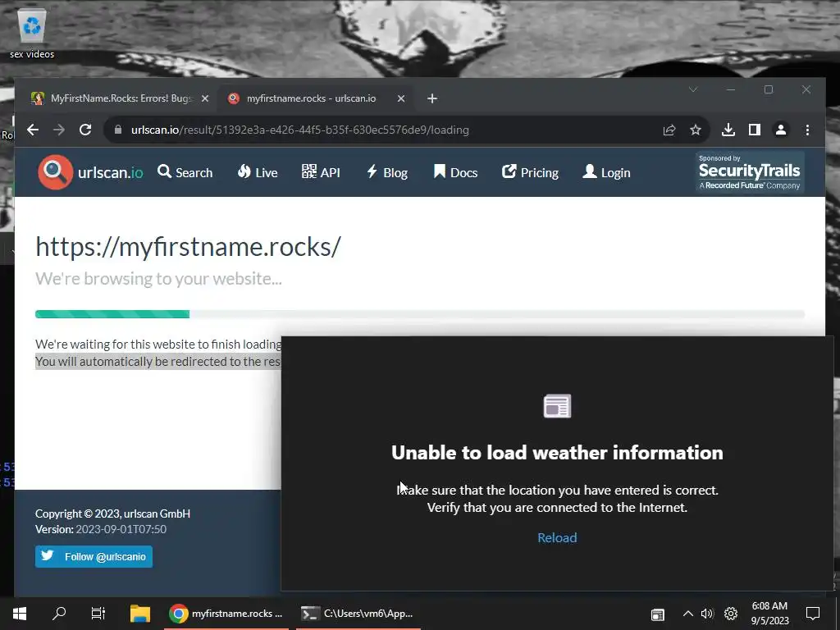This screenshot has height=630, width=840.
Task: Go to the API page
Action: click(321, 172)
